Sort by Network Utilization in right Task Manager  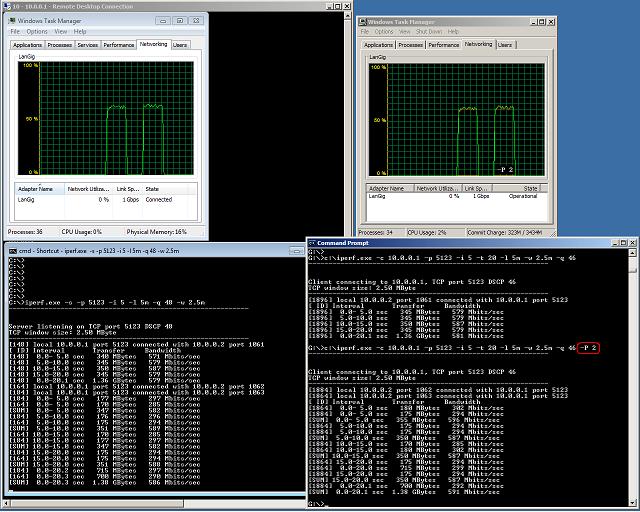[438, 188]
